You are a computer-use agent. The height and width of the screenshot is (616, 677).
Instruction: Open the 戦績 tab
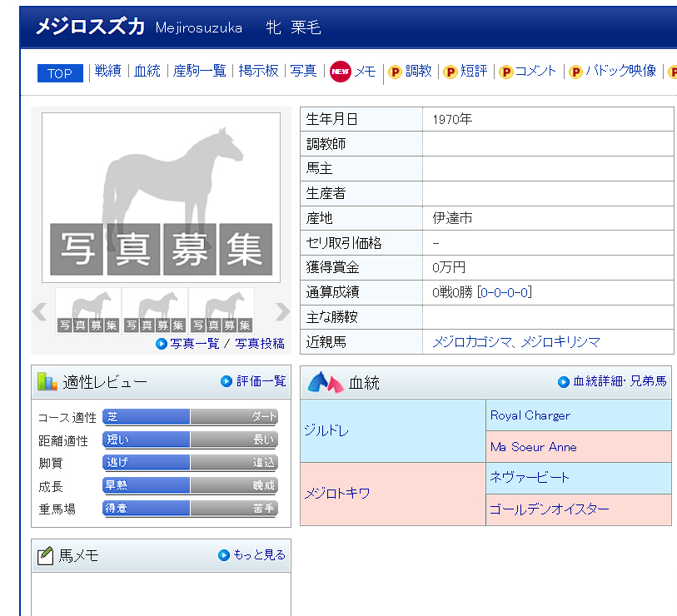coord(107,72)
